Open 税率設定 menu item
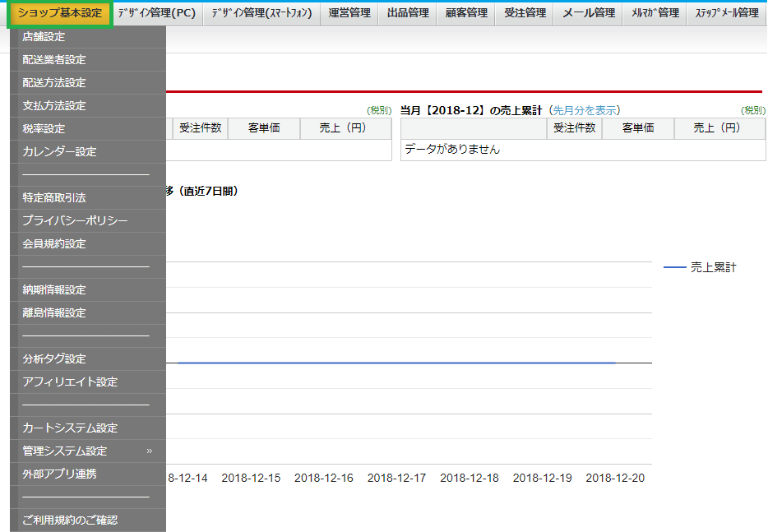The height and width of the screenshot is (532, 768). (88, 129)
